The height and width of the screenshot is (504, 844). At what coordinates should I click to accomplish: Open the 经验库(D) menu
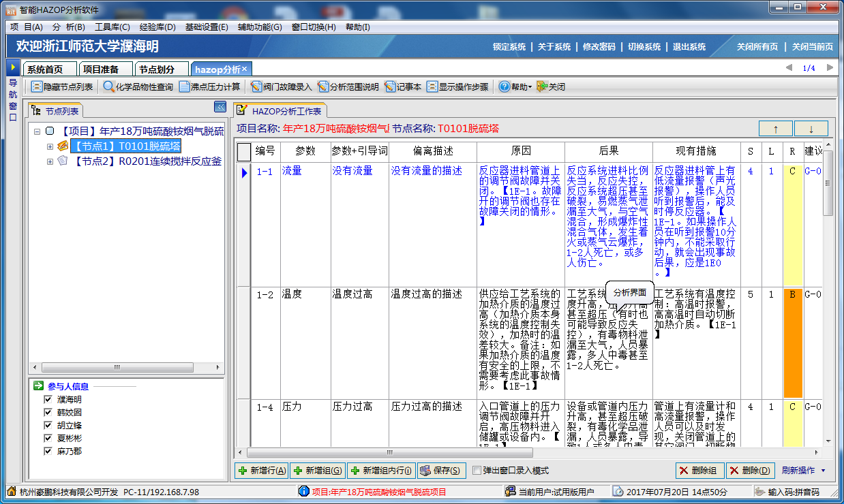[x=157, y=27]
